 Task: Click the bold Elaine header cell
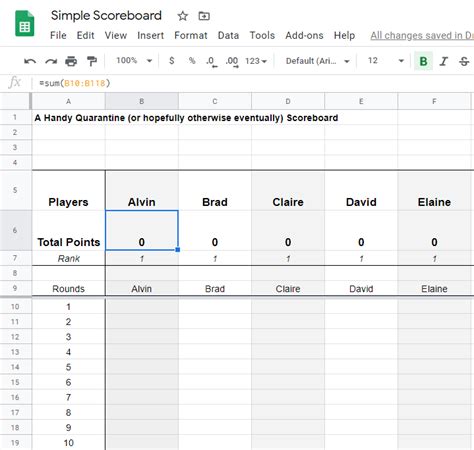[x=434, y=190]
